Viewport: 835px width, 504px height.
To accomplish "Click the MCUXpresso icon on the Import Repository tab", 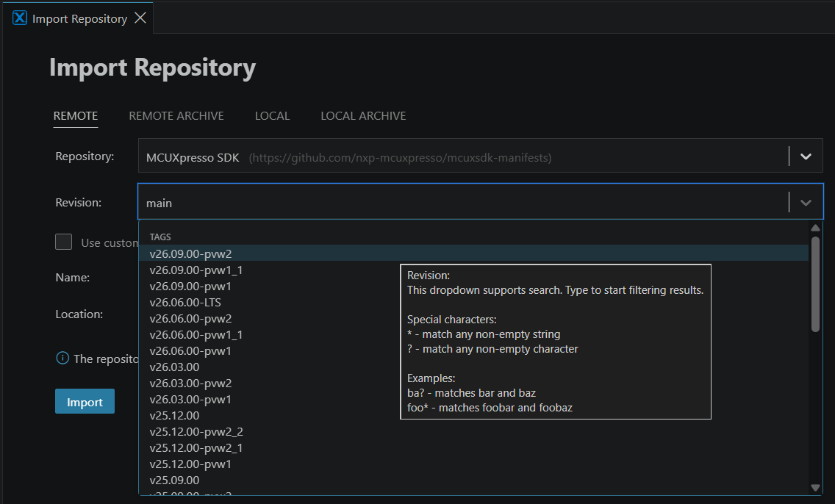I will pos(20,18).
